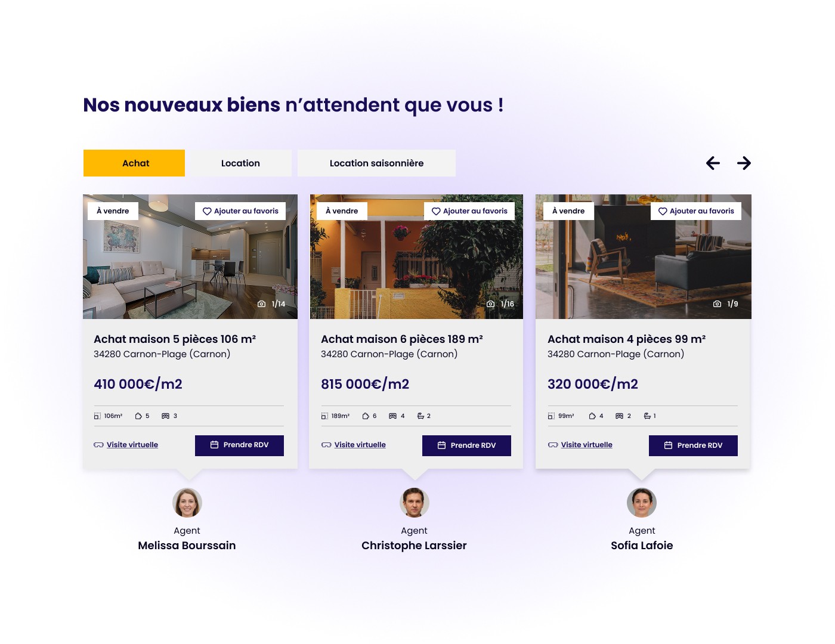The image size is (835, 644).
Task: Click the left arrow to see previous listings
Action: pyautogui.click(x=713, y=163)
